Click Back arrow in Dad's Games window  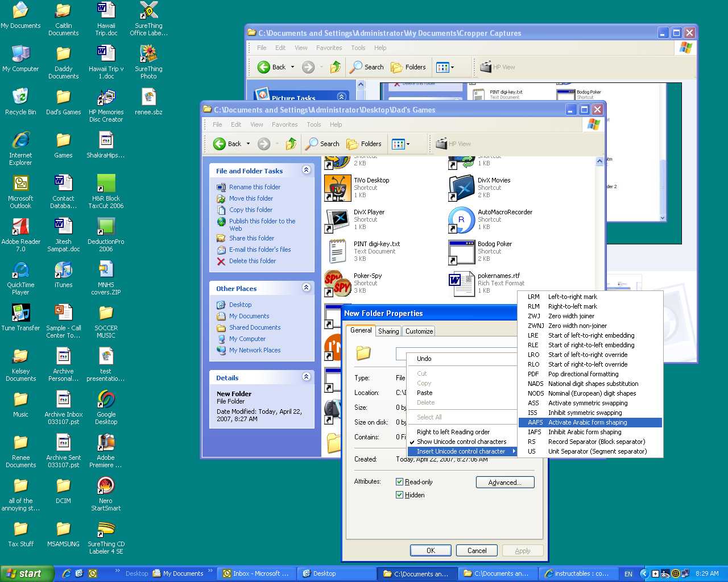[220, 144]
